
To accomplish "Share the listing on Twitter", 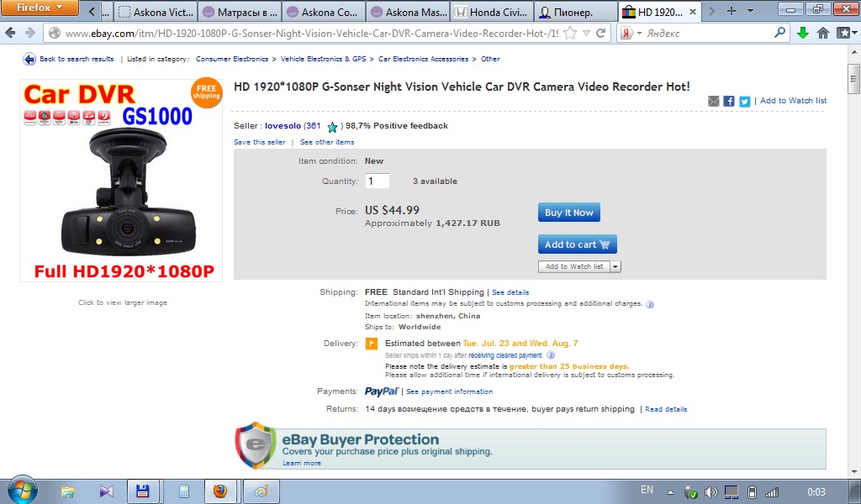I will 745,101.
